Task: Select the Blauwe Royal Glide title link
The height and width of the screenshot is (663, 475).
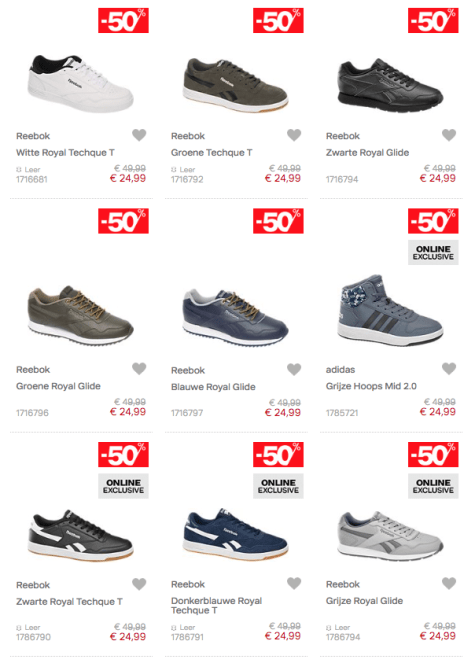Action: 213,387
